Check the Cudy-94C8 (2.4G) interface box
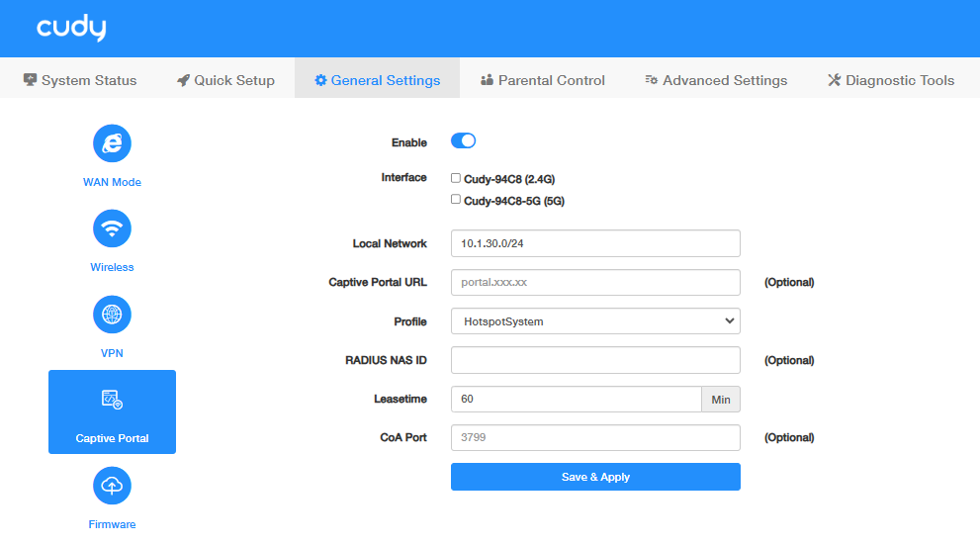 click(456, 178)
